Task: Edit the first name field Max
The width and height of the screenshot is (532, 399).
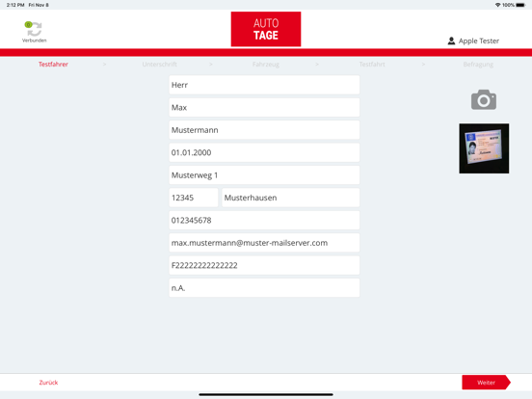Action: (264, 108)
